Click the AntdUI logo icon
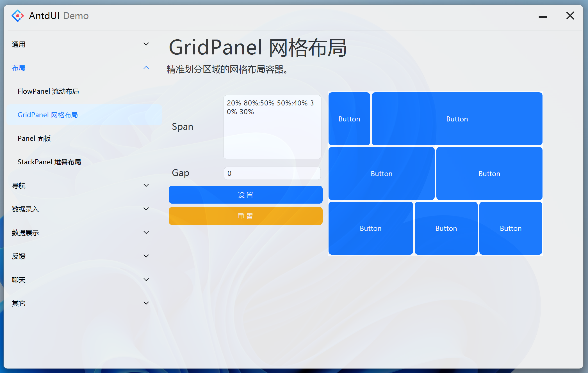This screenshot has height=373, width=588. [18, 16]
